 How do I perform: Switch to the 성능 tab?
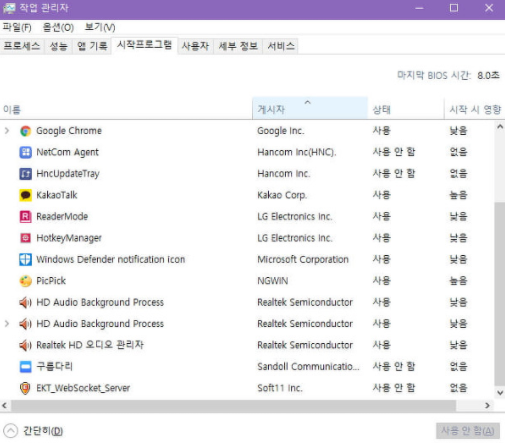click(58, 46)
